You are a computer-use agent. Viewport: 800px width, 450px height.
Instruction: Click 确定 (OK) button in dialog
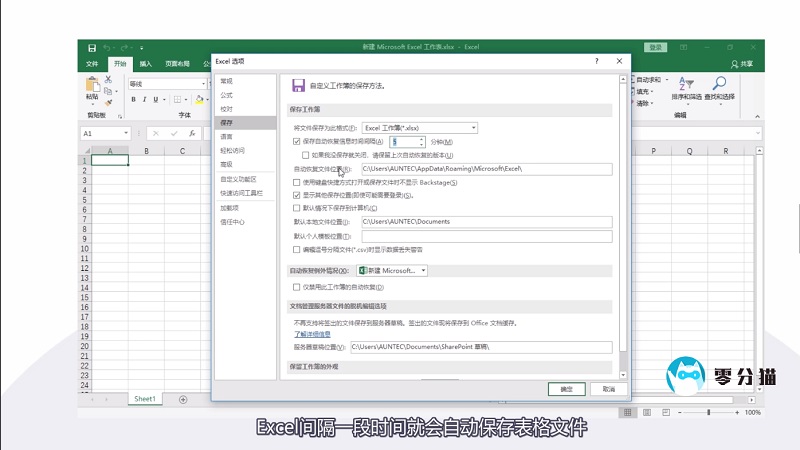point(566,388)
